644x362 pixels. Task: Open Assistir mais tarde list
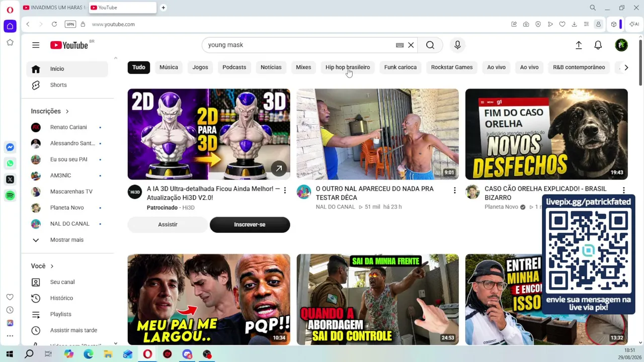tap(67, 330)
